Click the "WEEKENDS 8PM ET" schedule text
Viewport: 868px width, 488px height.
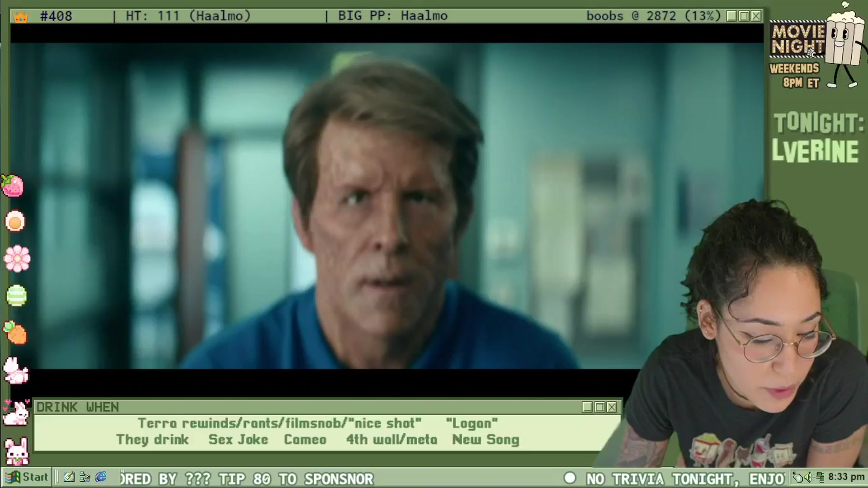tap(794, 75)
